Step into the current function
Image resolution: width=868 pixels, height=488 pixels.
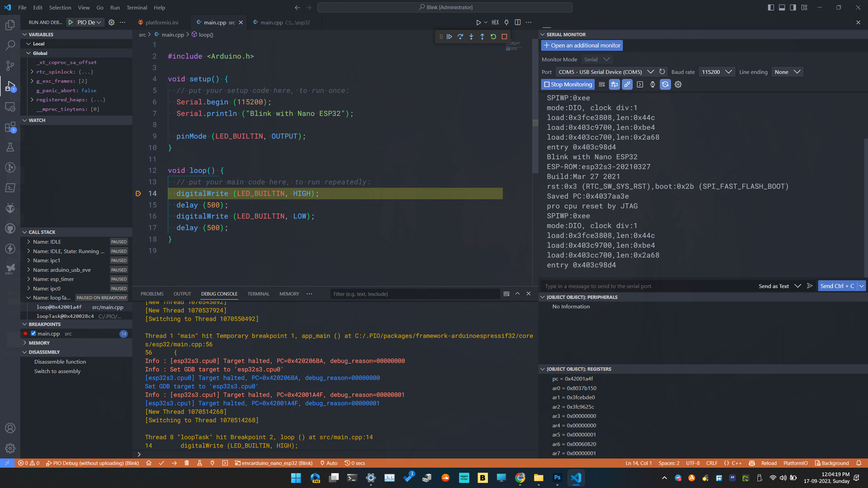coord(471,37)
